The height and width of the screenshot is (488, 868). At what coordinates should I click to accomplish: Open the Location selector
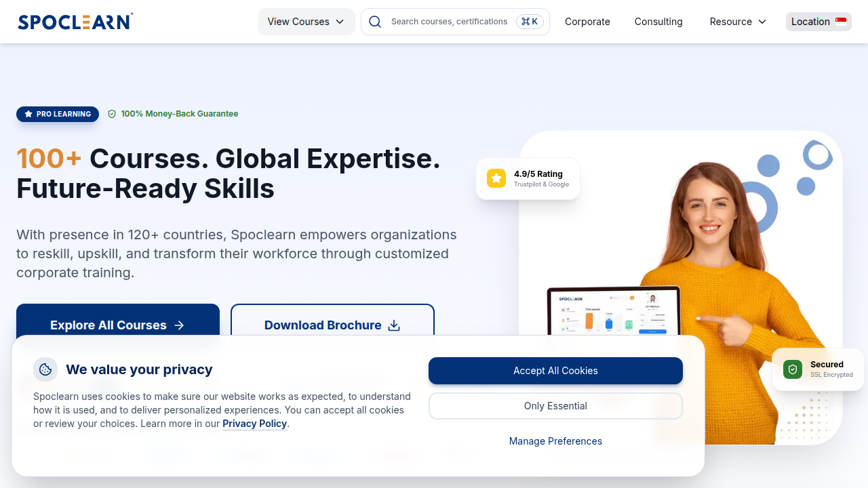pos(818,22)
